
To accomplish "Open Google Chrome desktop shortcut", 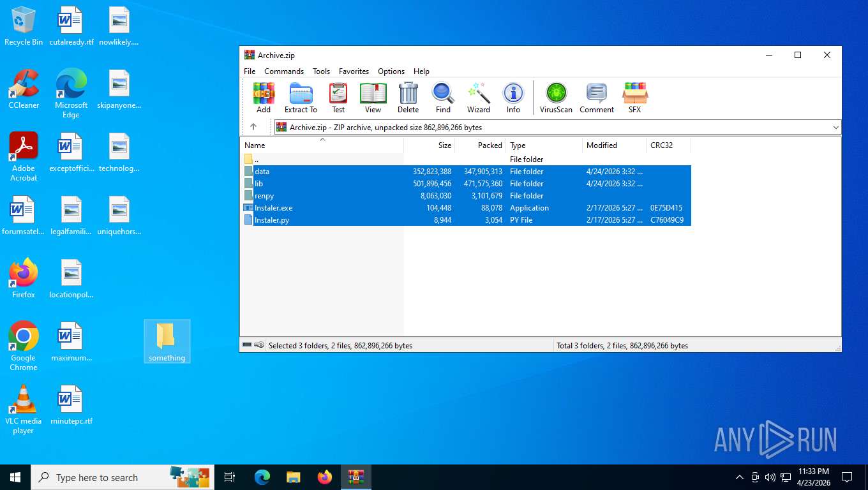I will (x=24, y=346).
